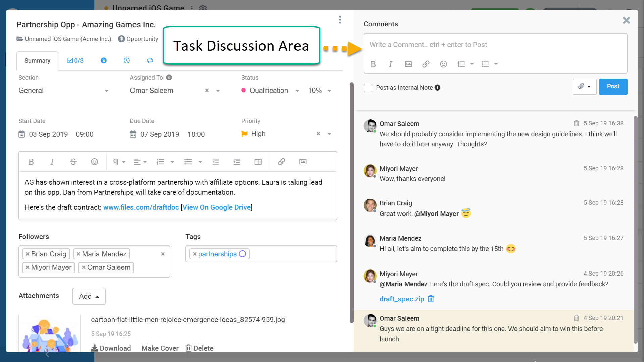The height and width of the screenshot is (362, 644).
Task: Open the task three-dot options menu
Action: [x=340, y=20]
